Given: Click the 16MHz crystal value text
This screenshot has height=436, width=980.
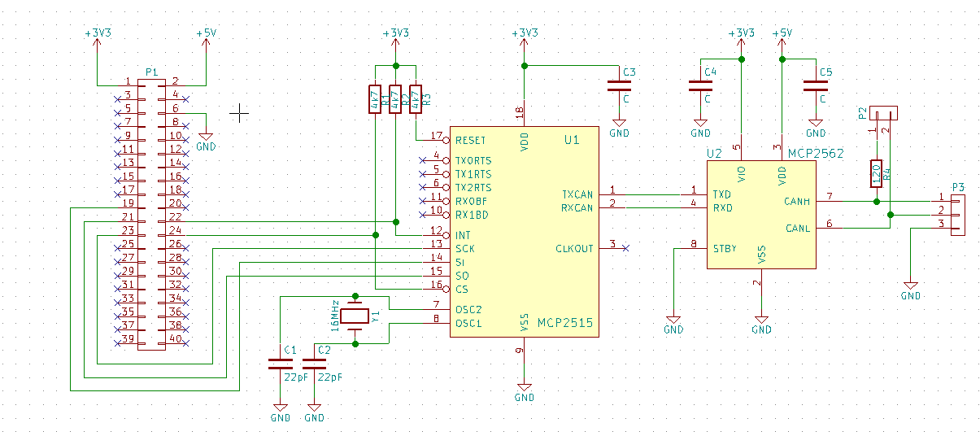Looking at the screenshot, I should coord(334,314).
